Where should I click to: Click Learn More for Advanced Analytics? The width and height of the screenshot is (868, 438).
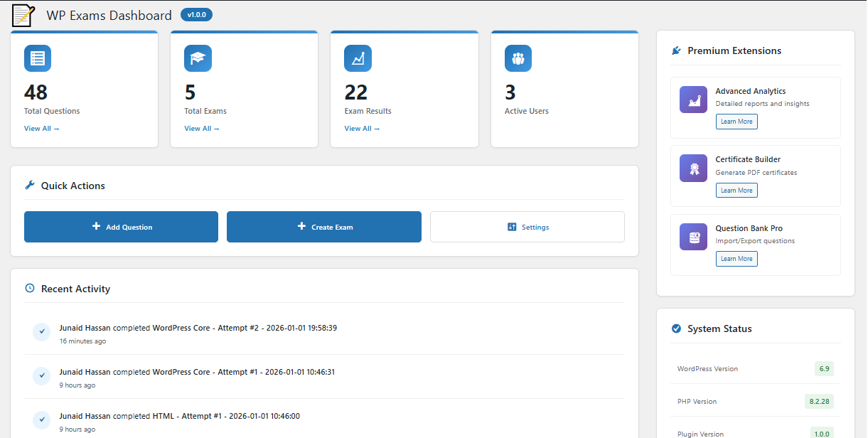[x=736, y=122]
